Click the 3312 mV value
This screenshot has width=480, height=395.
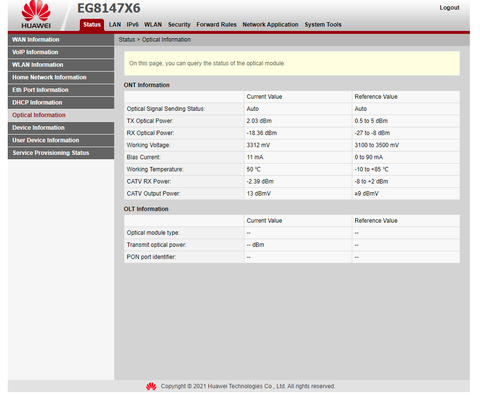[x=258, y=145]
